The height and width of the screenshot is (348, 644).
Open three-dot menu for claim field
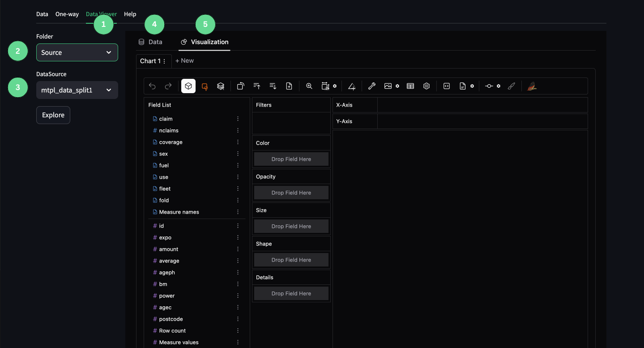[238, 119]
